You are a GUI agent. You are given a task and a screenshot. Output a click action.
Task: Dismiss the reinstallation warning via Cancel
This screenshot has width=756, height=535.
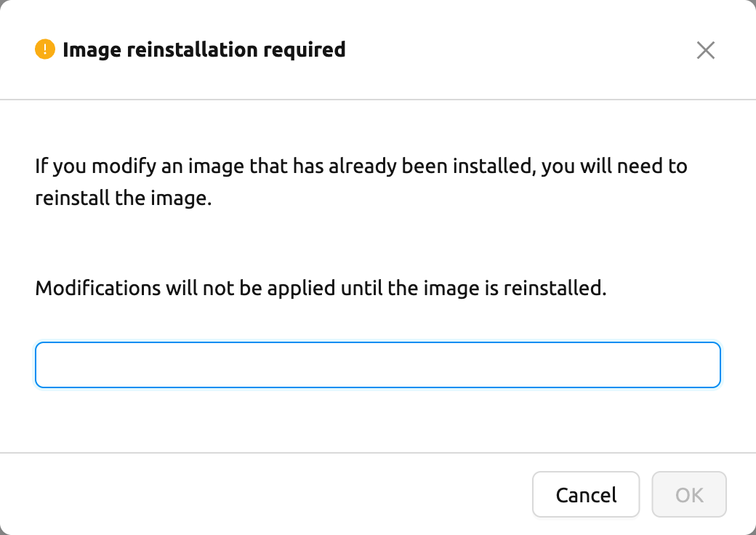coord(586,494)
